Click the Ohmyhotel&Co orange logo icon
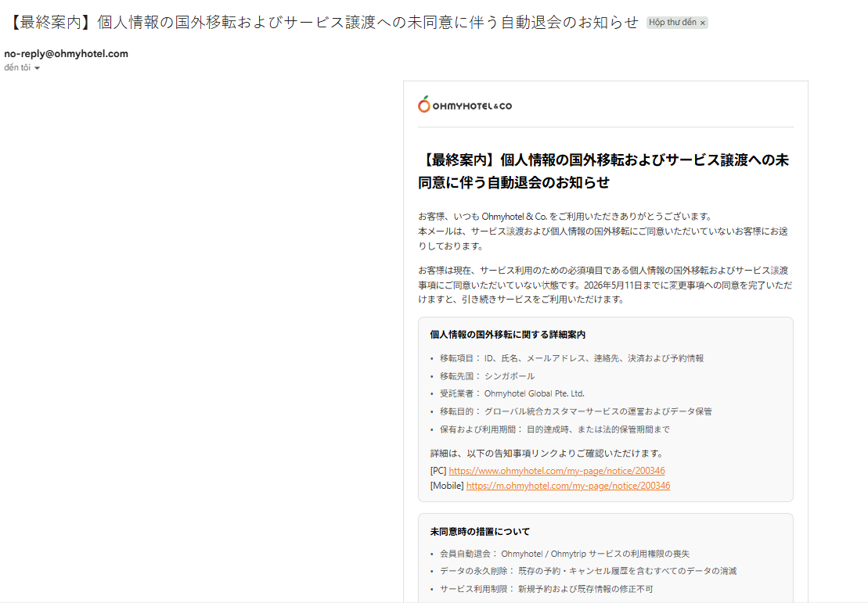Screen dimensions: 868x603 click(x=424, y=104)
